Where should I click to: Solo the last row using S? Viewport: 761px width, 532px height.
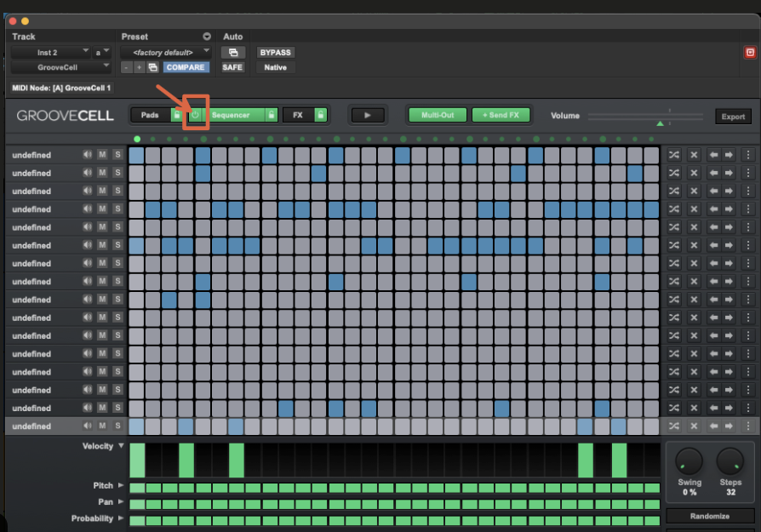117,426
